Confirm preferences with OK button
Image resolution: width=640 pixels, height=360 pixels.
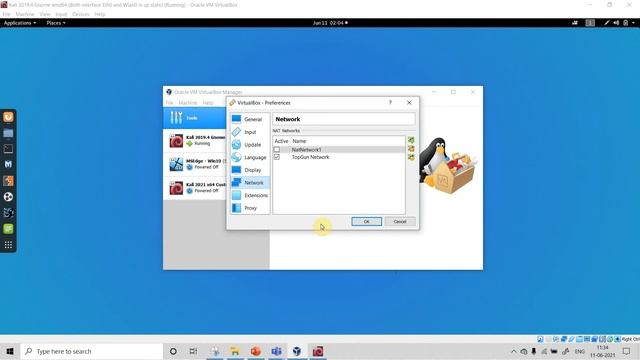[367, 221]
